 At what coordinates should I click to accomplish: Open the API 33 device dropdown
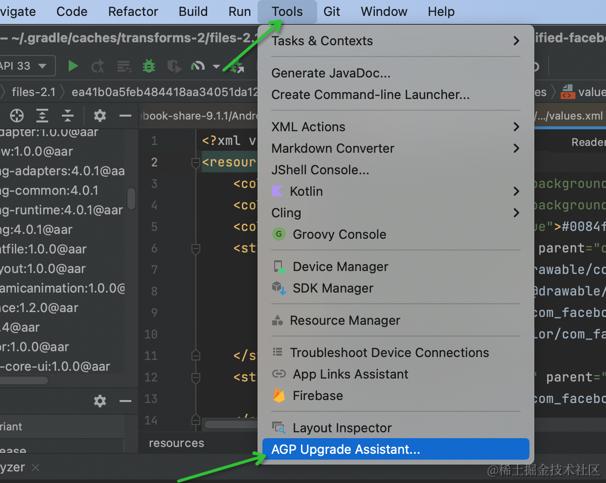point(24,66)
